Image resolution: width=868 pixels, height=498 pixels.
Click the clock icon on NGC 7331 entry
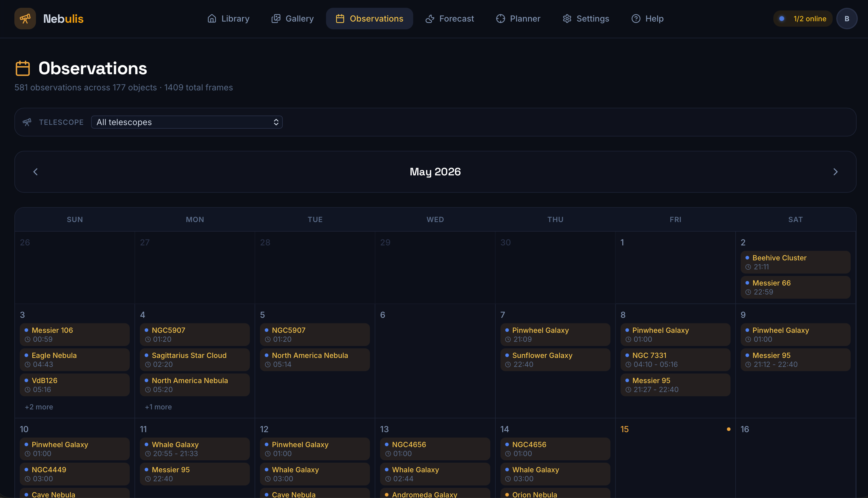click(x=628, y=365)
